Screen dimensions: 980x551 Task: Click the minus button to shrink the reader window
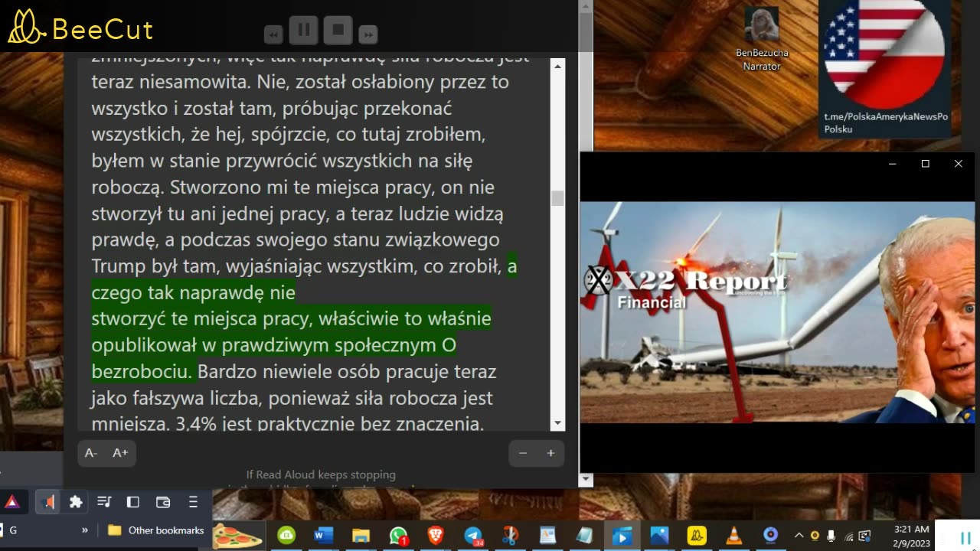tap(523, 453)
